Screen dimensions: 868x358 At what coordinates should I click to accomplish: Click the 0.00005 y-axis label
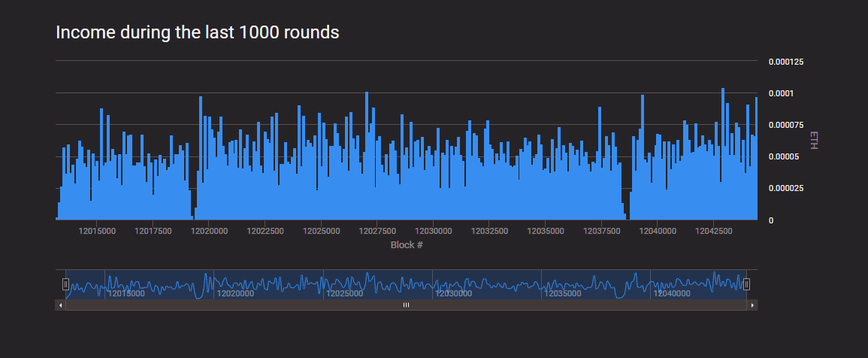pyautogui.click(x=784, y=157)
